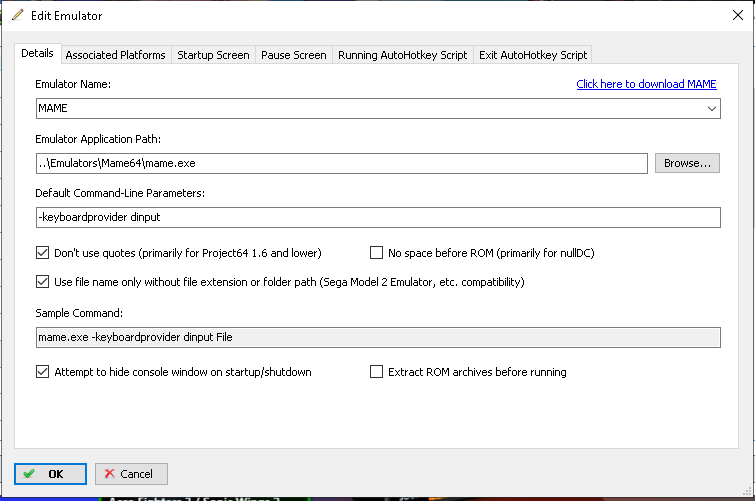
Task: Follow the Click here to download MAME link
Action: coord(646,84)
